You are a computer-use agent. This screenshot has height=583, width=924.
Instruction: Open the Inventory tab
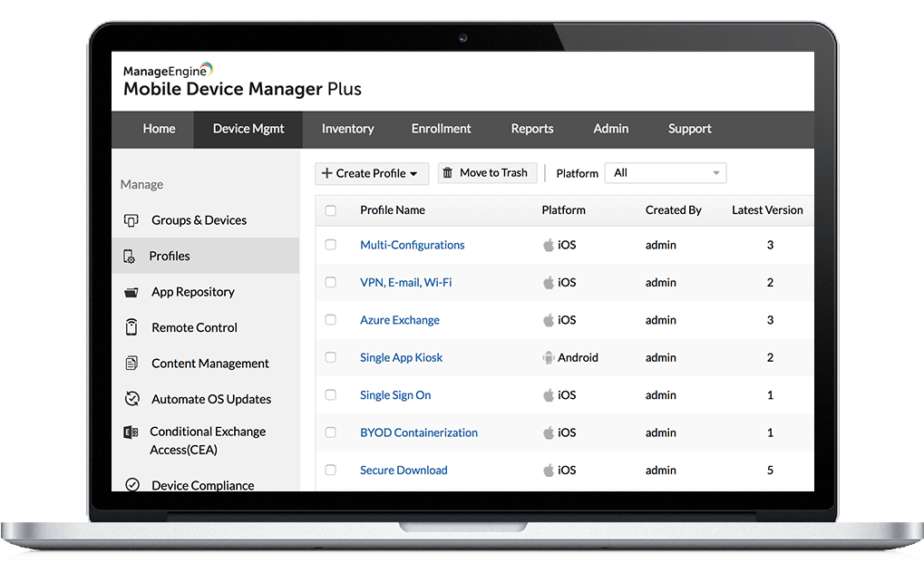347,129
